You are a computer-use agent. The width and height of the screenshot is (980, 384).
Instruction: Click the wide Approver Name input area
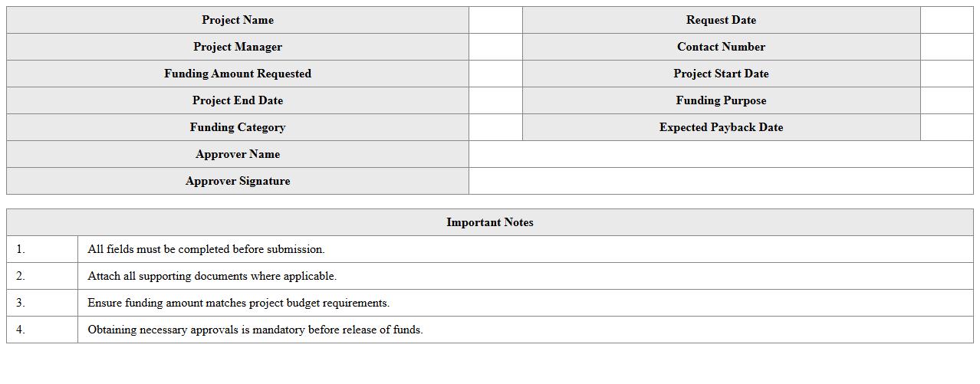(x=721, y=154)
